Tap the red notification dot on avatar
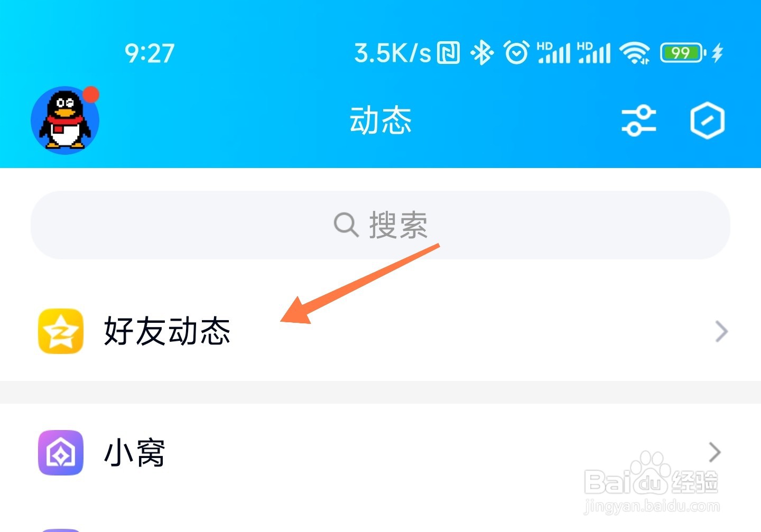761x532 pixels. pos(91,95)
